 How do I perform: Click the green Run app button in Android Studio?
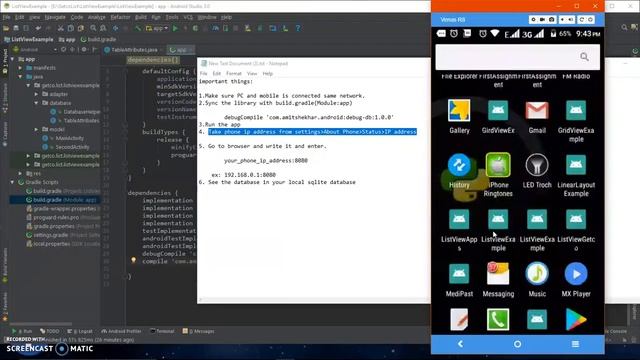pyautogui.click(x=175, y=28)
